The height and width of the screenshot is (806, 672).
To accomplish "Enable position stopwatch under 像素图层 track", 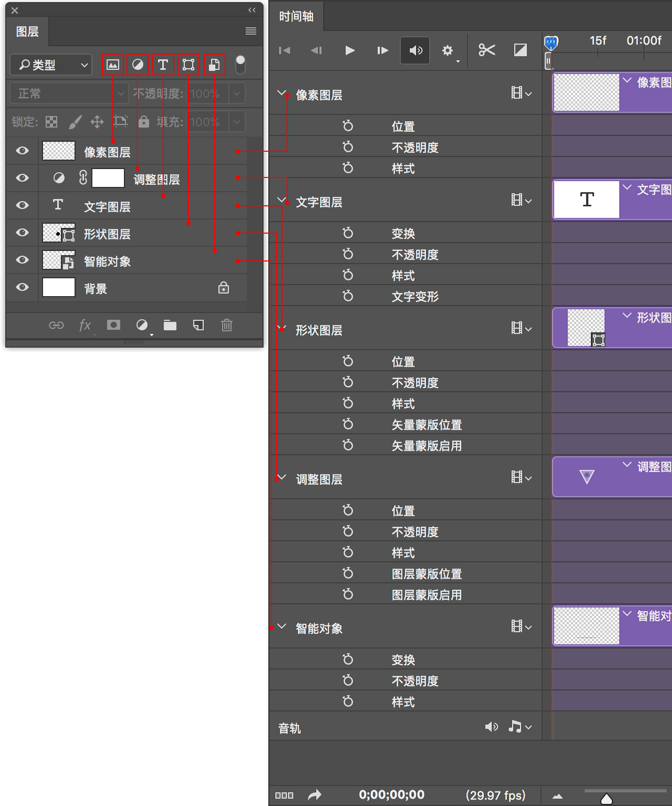I will tap(348, 126).
